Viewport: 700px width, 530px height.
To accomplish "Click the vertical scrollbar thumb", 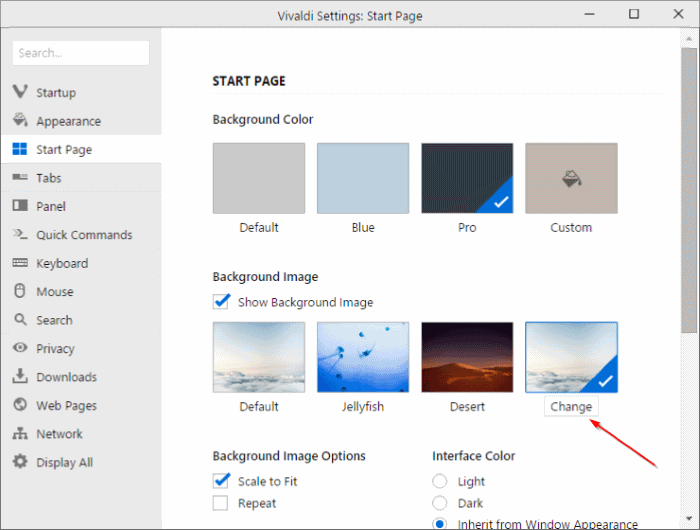I will pos(688,190).
